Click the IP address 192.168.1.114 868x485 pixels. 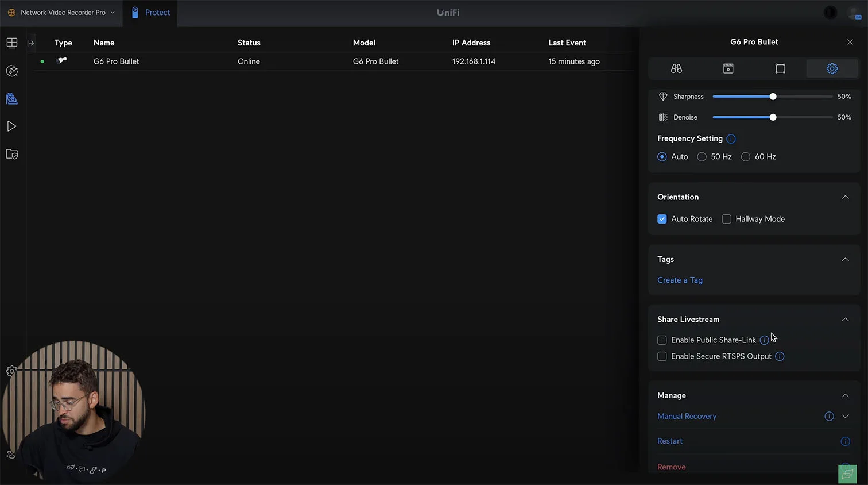474,61
